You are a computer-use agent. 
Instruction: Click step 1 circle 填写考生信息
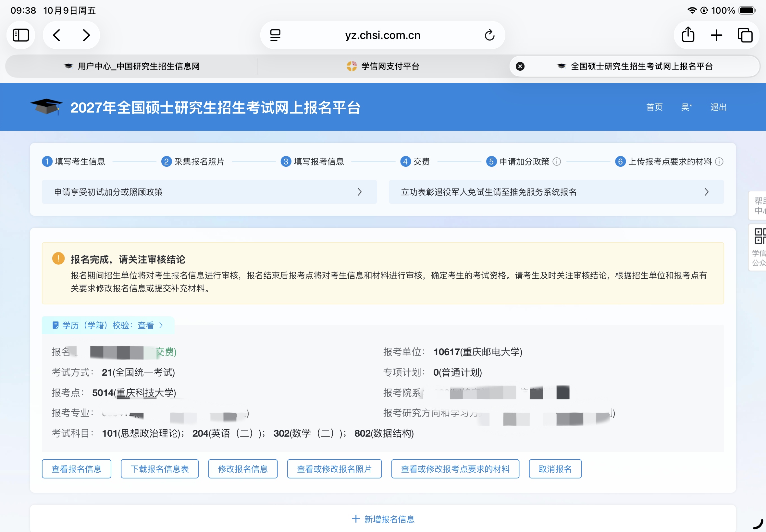pos(47,162)
